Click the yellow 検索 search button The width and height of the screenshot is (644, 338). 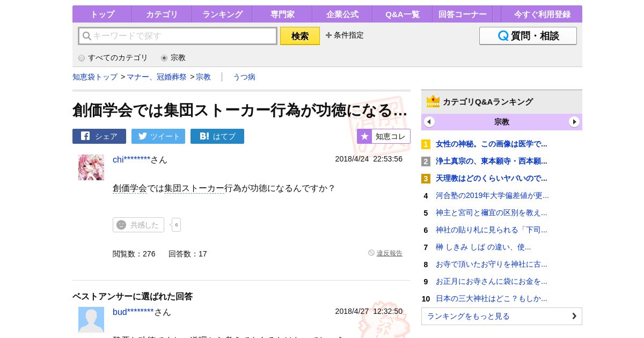300,36
